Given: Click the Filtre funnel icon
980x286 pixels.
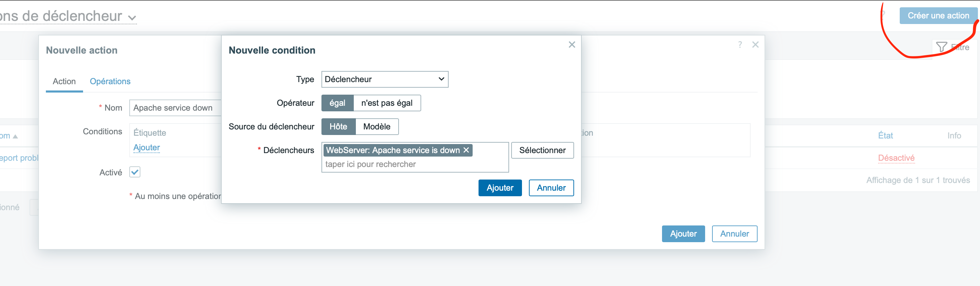Looking at the screenshot, I should pyautogui.click(x=941, y=47).
